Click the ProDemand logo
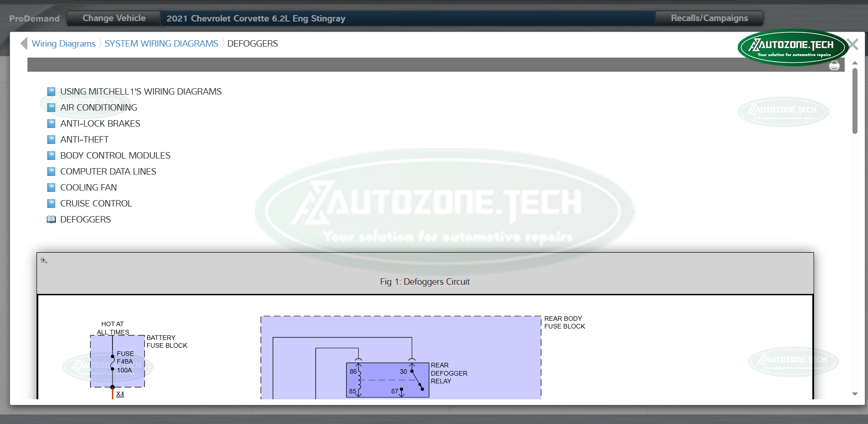Screen dimensions: 868x424 [34, 19]
